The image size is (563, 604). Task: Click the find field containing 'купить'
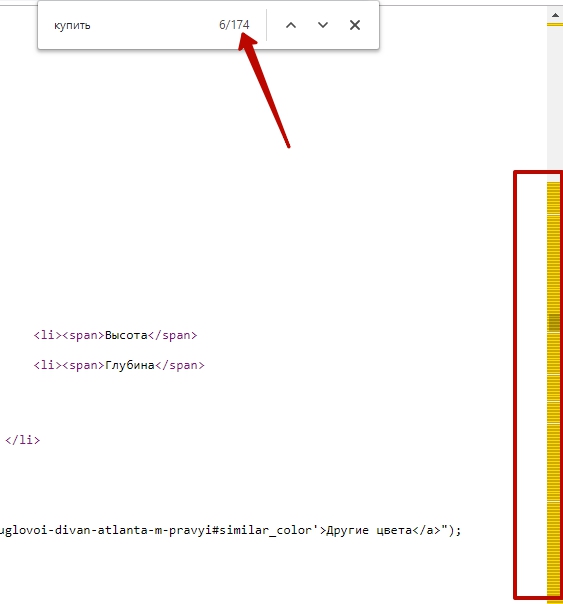coord(131,25)
